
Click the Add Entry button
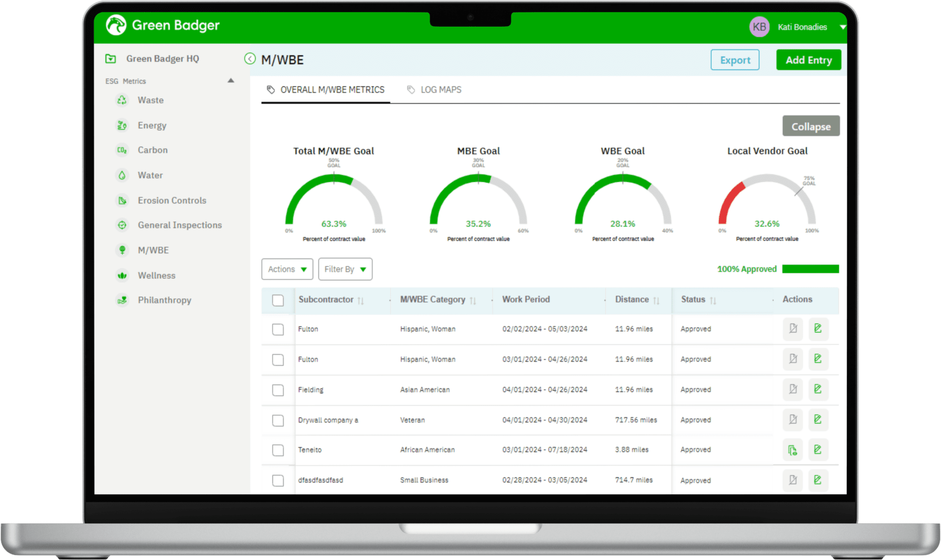[808, 60]
